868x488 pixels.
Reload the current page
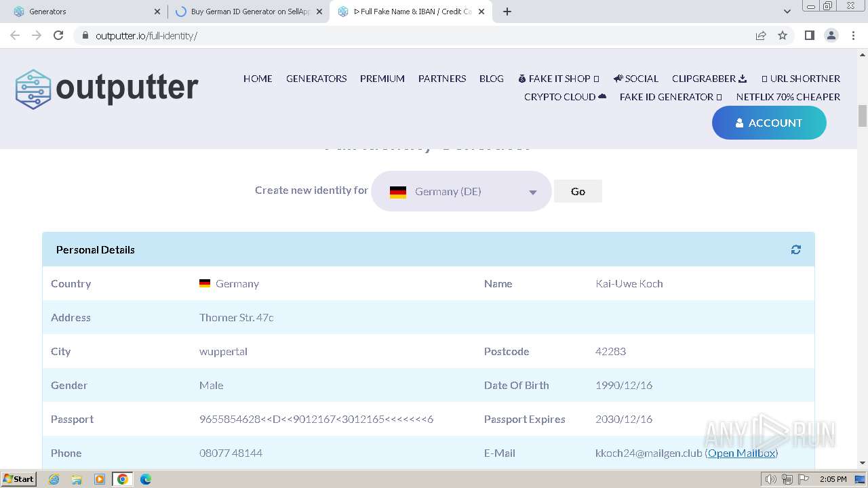click(x=58, y=35)
